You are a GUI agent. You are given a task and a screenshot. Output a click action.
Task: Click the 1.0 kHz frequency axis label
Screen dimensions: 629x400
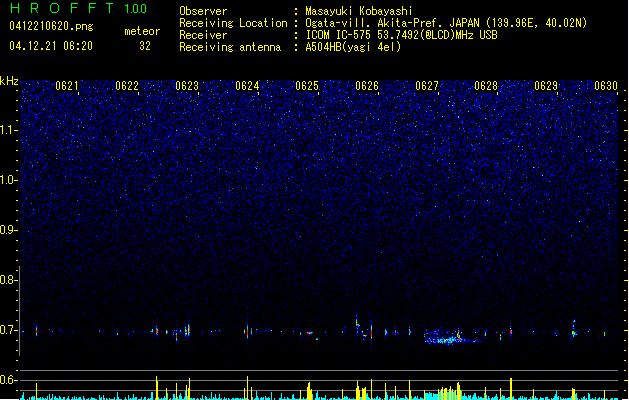click(8, 180)
